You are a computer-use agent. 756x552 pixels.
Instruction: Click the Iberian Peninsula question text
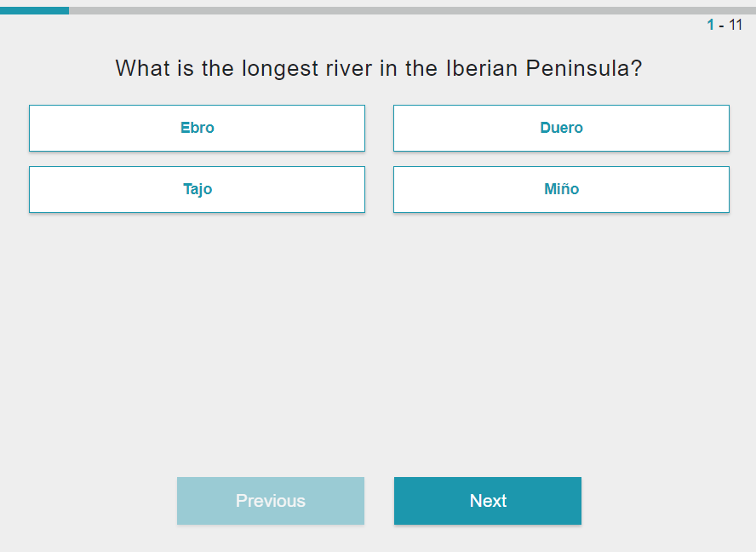coord(378,68)
